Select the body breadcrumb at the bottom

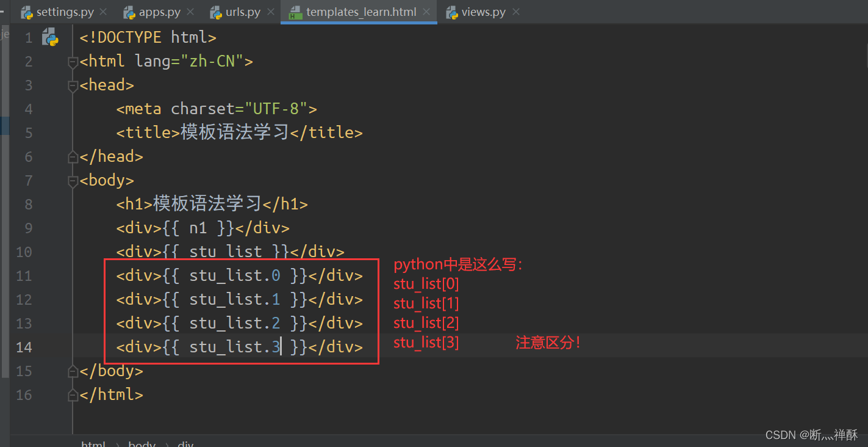142,444
